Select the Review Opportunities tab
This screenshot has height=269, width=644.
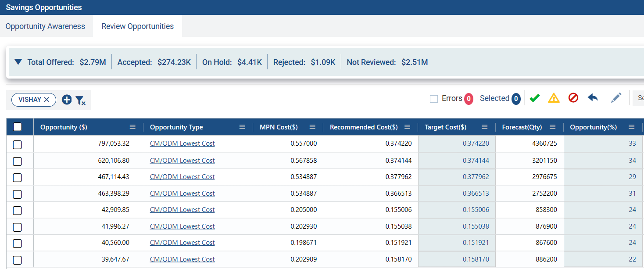(x=137, y=26)
